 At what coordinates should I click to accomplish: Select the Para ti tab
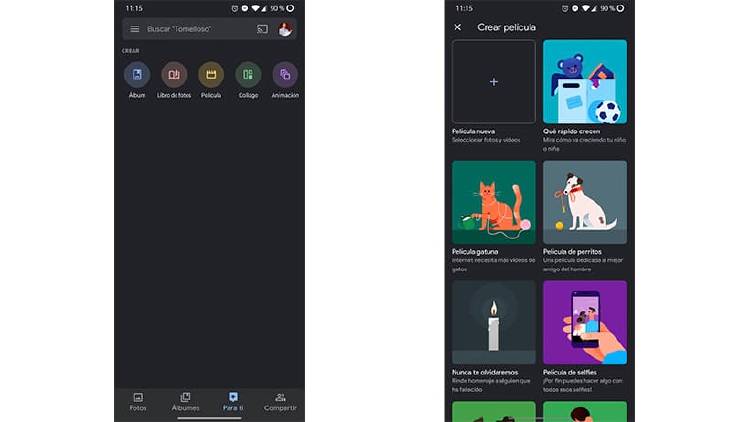point(232,401)
